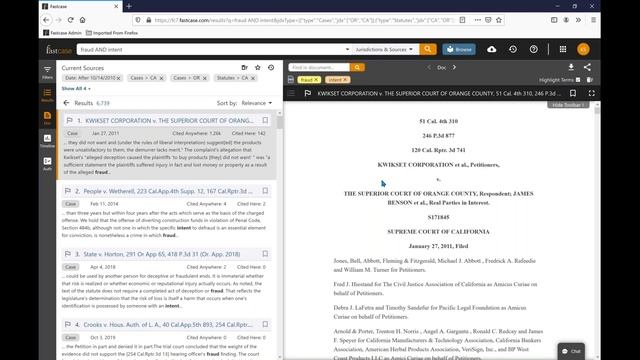Bookmark result 3 State v. Horton

[265, 254]
